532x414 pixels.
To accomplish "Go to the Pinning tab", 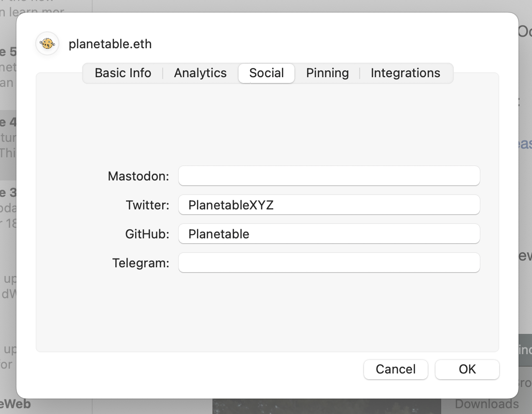I will (x=327, y=73).
